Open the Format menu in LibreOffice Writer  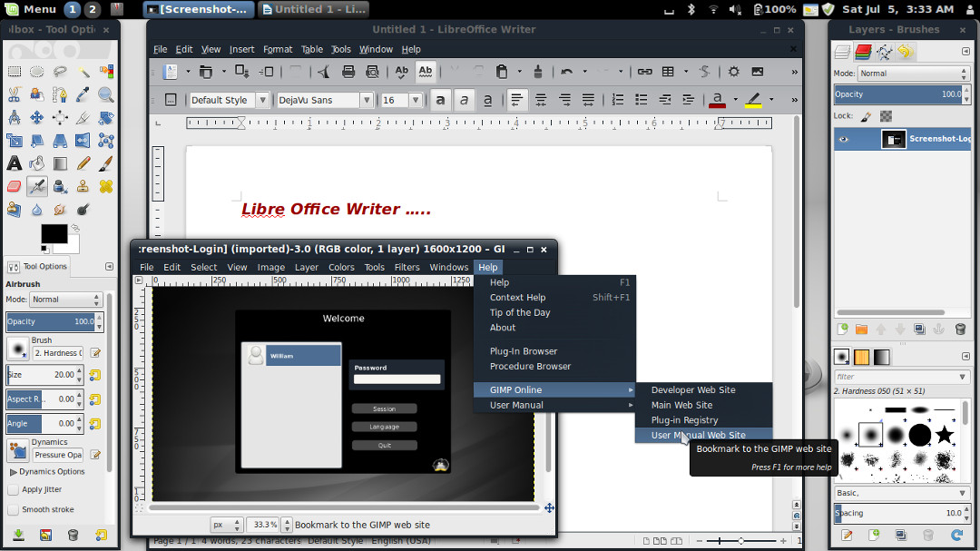278,49
